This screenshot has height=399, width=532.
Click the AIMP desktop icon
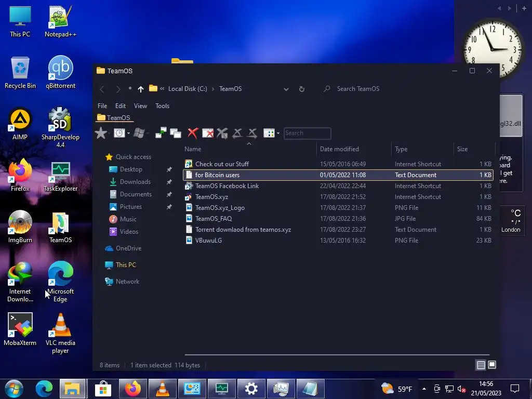pyautogui.click(x=20, y=124)
